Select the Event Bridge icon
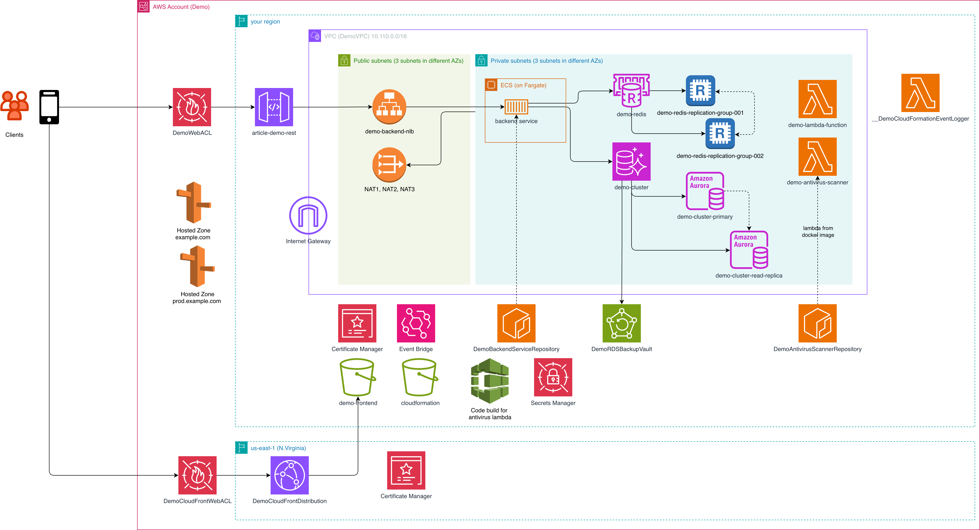The height and width of the screenshot is (530, 980). (x=415, y=323)
